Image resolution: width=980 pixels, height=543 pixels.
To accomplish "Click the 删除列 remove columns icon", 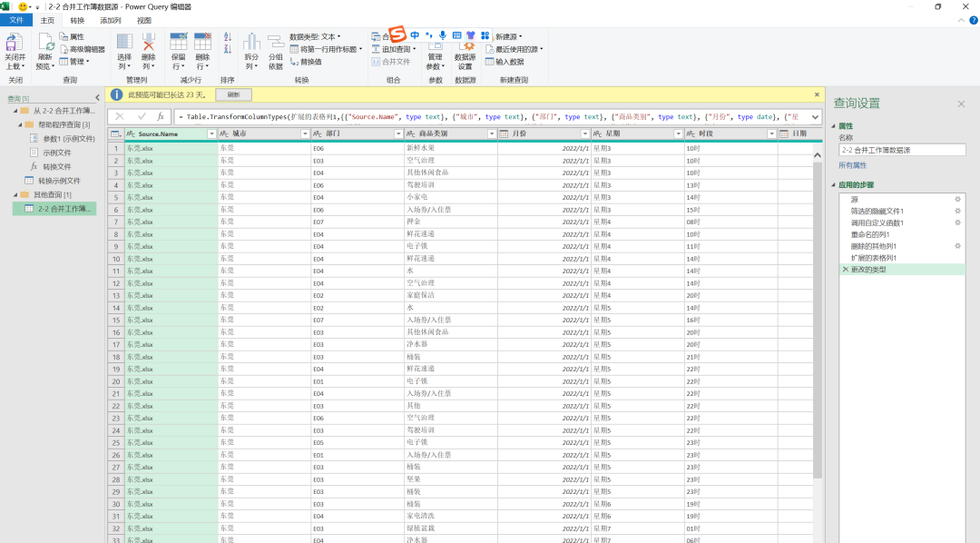I will point(149,44).
